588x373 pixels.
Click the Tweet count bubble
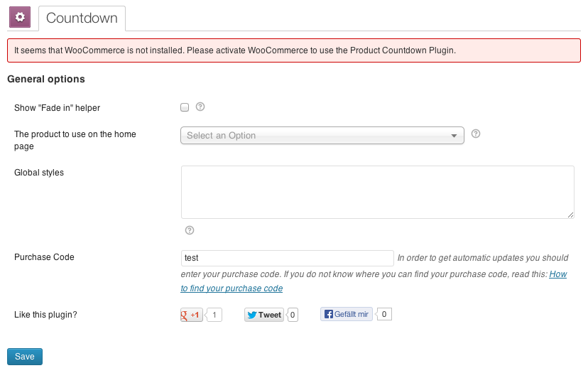293,315
